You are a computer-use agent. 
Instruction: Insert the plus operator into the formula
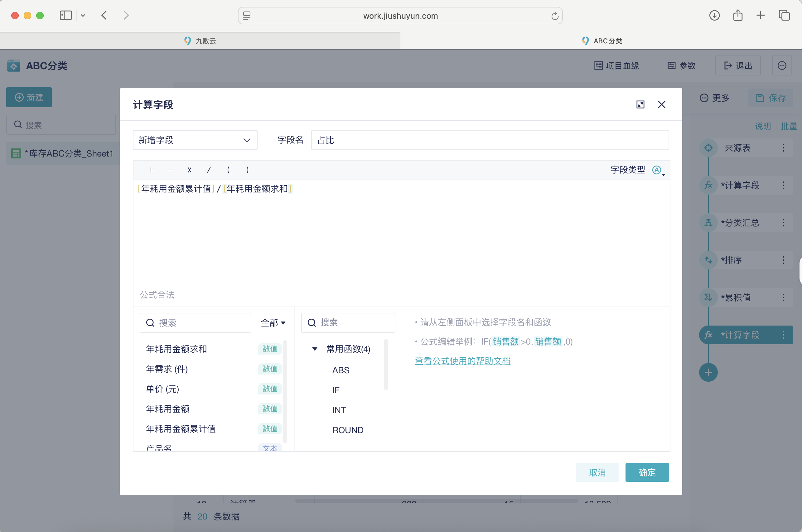(x=151, y=170)
